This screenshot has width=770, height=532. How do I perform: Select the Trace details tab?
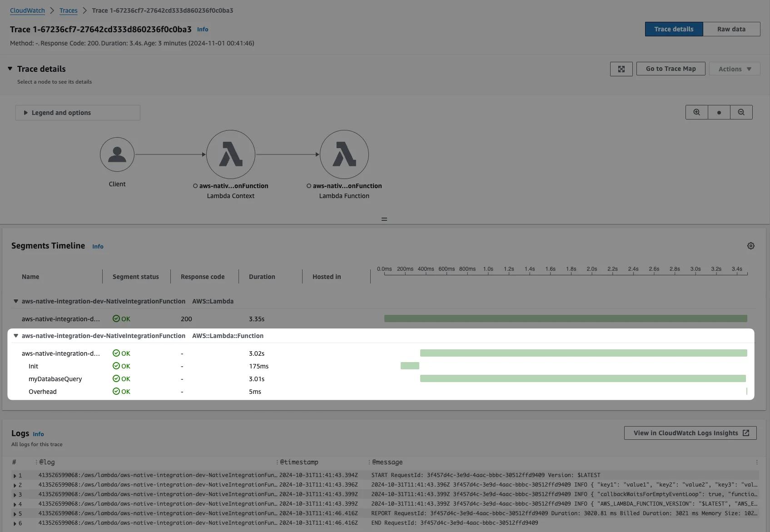point(673,29)
